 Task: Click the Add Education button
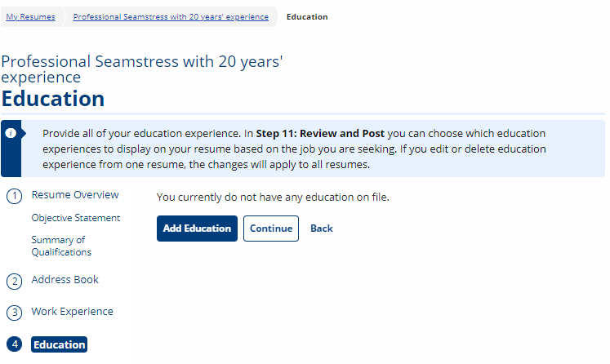[197, 229]
